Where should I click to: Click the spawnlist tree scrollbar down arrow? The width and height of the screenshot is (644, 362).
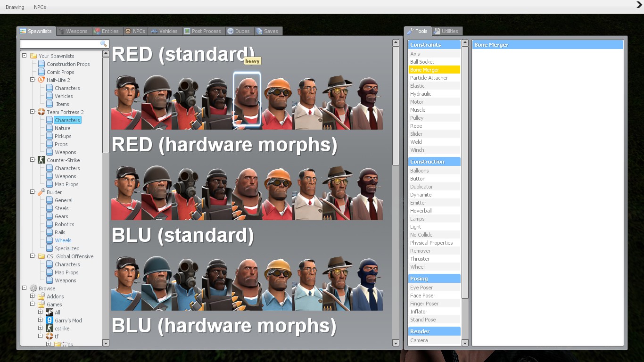[106, 343]
